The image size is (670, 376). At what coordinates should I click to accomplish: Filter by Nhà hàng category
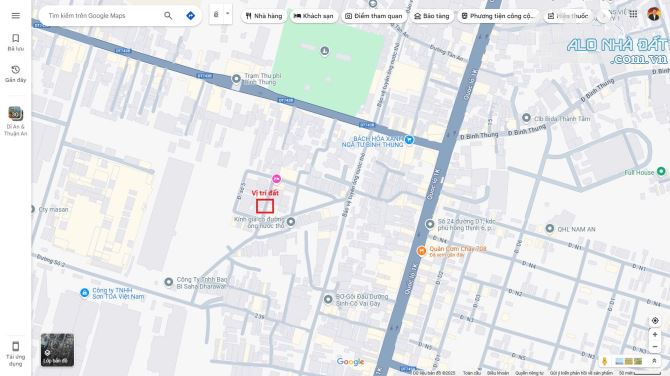pyautogui.click(x=264, y=16)
